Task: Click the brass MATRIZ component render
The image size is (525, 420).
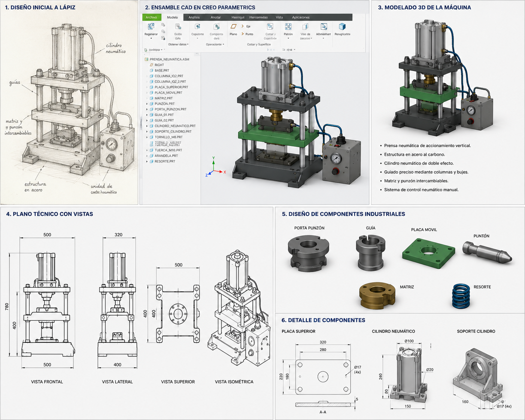Action: tap(377, 295)
